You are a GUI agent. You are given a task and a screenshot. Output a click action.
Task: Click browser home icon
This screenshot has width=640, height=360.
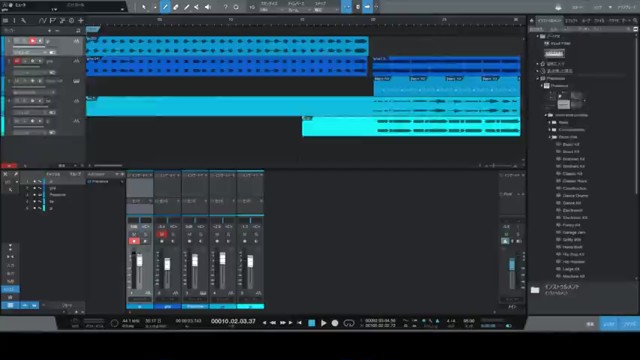pos(531,20)
